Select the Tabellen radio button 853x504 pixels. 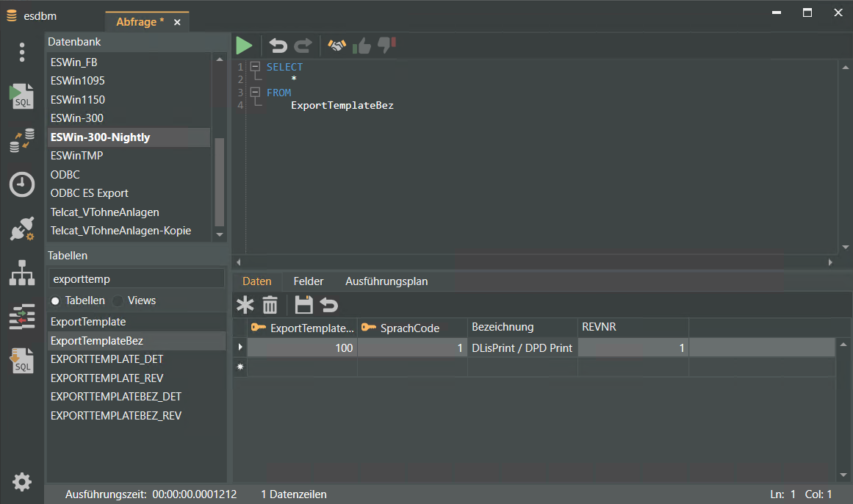[56, 300]
